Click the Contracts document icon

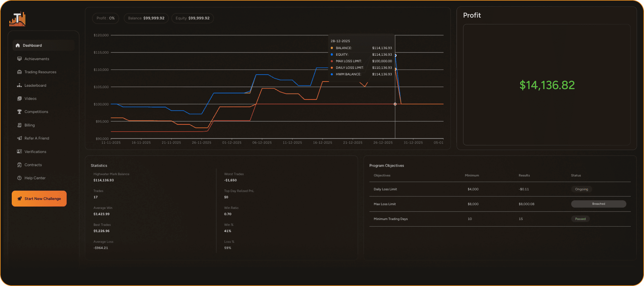tap(19, 165)
